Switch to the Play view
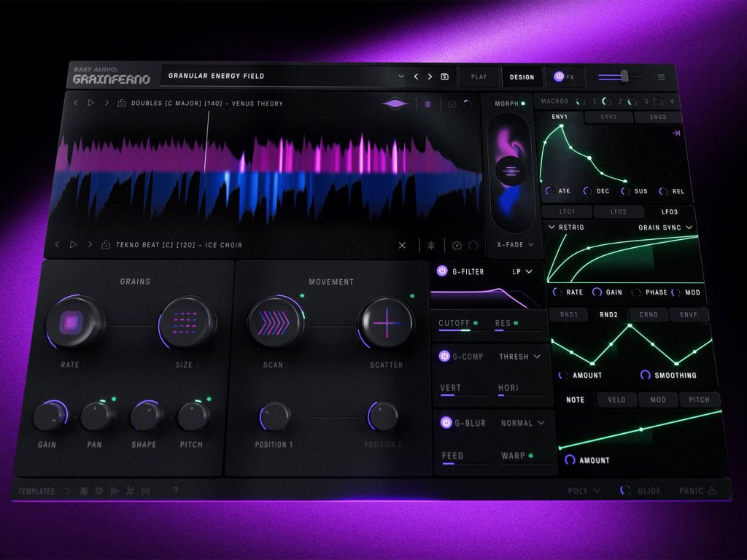The height and width of the screenshot is (560, 747). [479, 77]
